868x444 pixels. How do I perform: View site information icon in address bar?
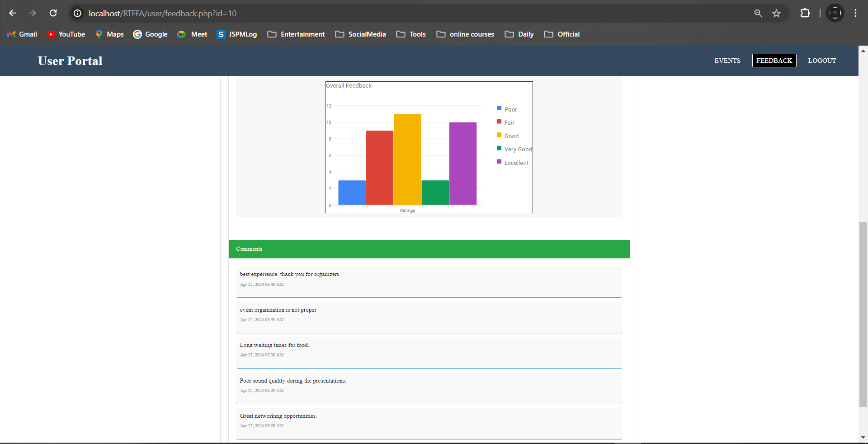click(78, 14)
